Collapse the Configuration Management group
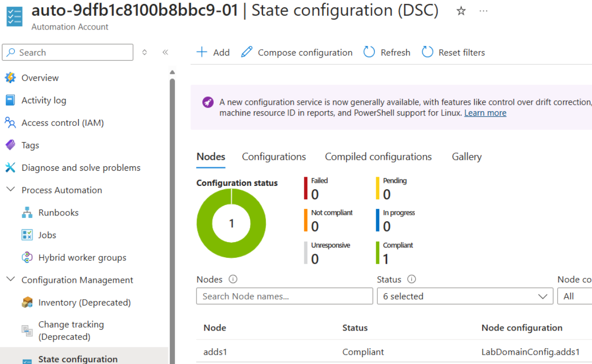This screenshot has width=592, height=364. (10, 280)
